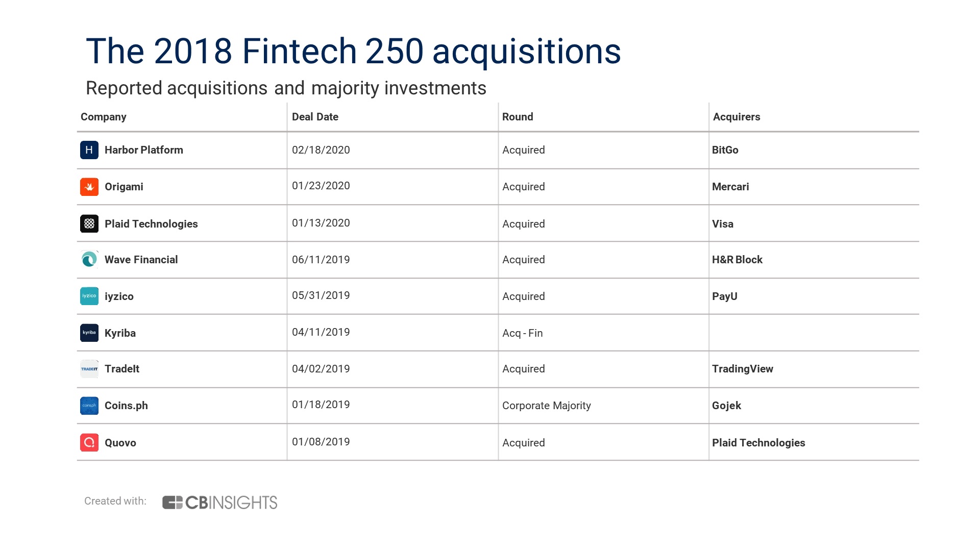Open the Visa acquirer link
The image size is (980, 551).
pyautogui.click(x=723, y=224)
